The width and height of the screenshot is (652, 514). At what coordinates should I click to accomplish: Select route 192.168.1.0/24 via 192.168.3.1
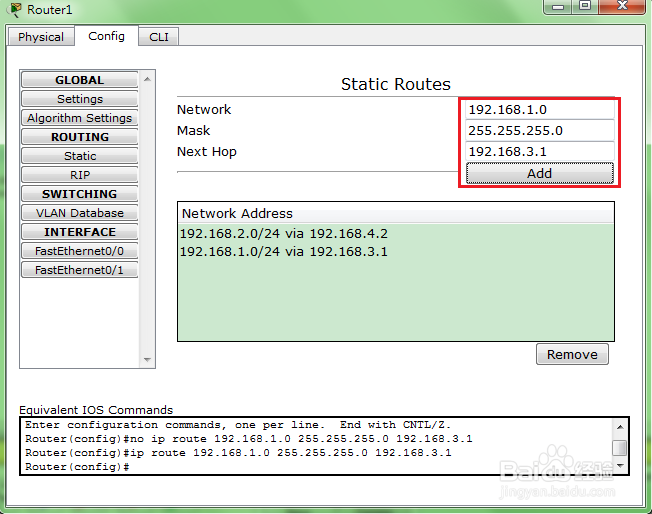click(396, 252)
